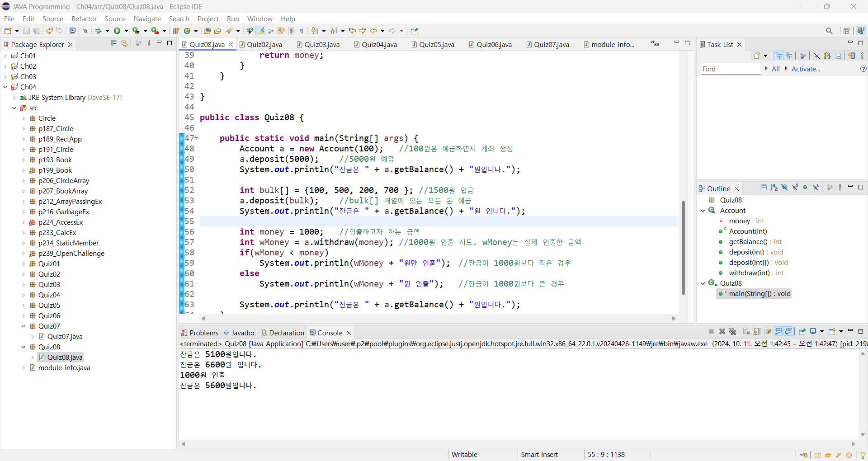This screenshot has width=868, height=461.
Task: Click the tip lightbulb icon in status bar
Action: [x=863, y=455]
